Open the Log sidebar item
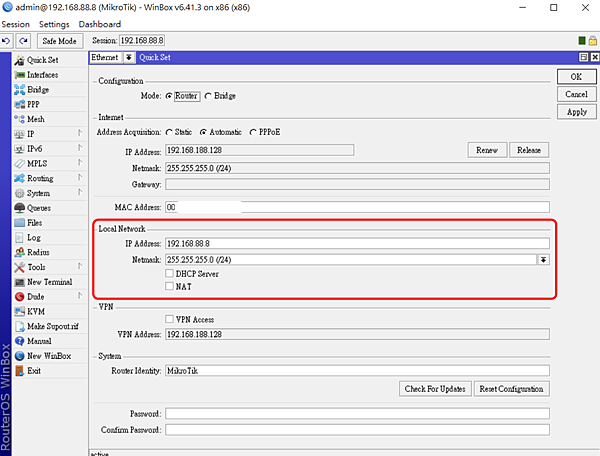 (50, 238)
